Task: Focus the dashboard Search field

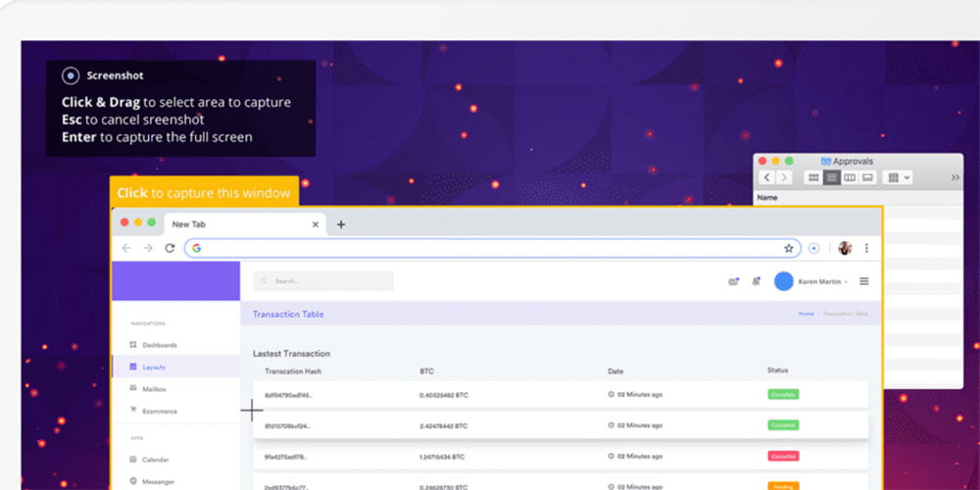Action: pyautogui.click(x=323, y=281)
